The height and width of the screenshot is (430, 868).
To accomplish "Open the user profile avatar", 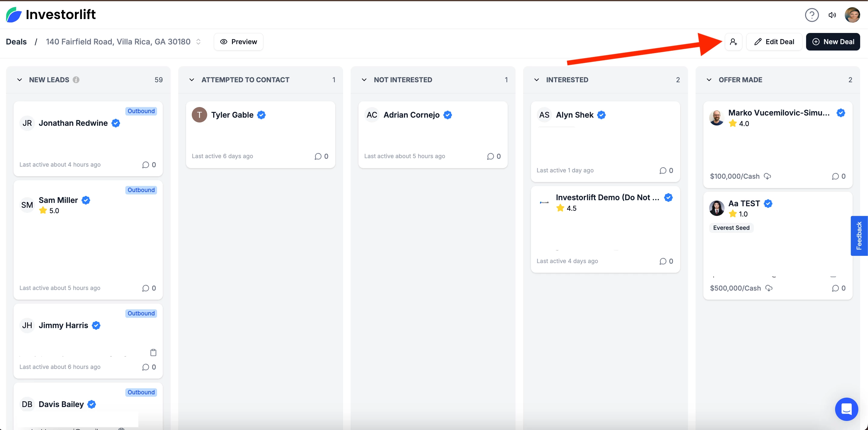I will pos(852,15).
